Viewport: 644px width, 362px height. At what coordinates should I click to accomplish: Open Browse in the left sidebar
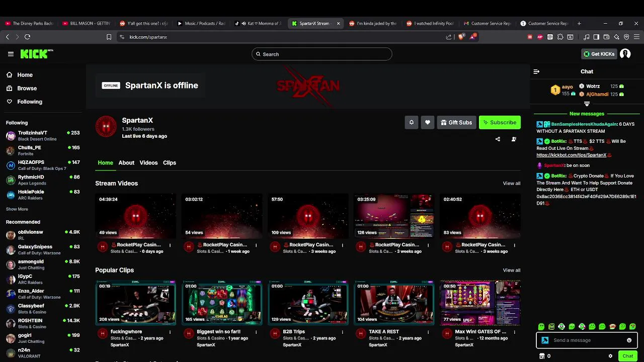[x=22, y=88]
